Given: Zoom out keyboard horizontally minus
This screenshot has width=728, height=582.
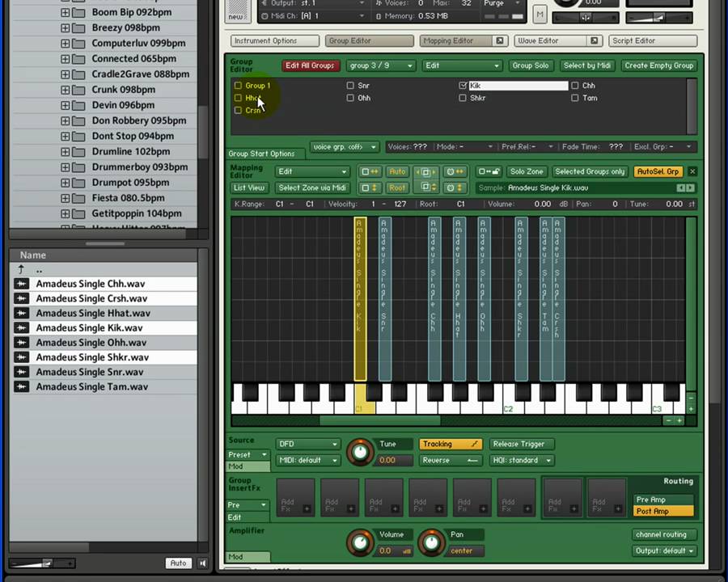Looking at the screenshot, I should tap(669, 420).
